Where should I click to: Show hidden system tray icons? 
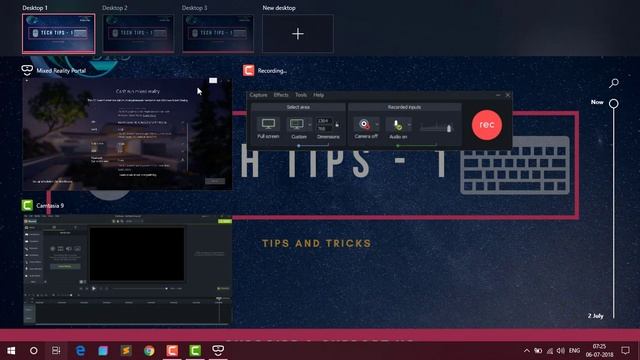[x=527, y=351]
